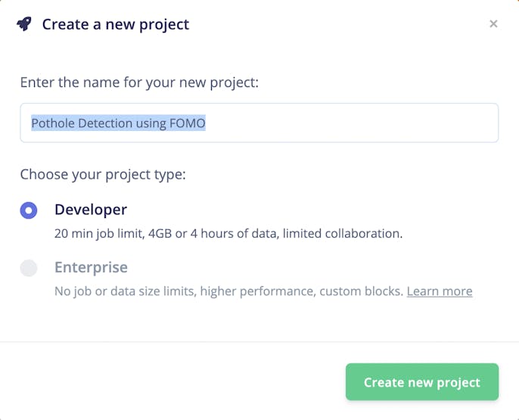Close the Create a new project dialog
This screenshot has height=420, width=519.
[493, 24]
